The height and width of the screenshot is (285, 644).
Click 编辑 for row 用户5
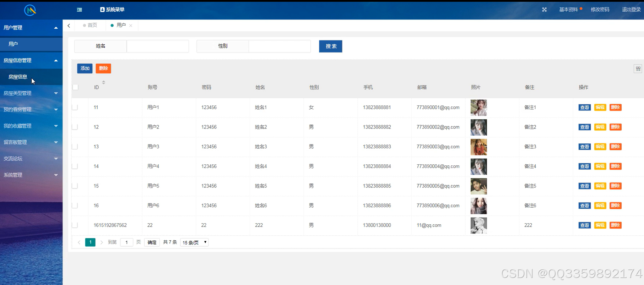pyautogui.click(x=600, y=186)
